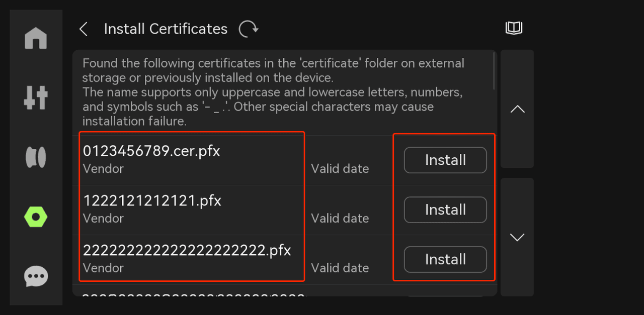The width and height of the screenshot is (644, 315).
Task: Select the 0123456789.cer.pfx list entry
Action: pyautogui.click(x=284, y=160)
